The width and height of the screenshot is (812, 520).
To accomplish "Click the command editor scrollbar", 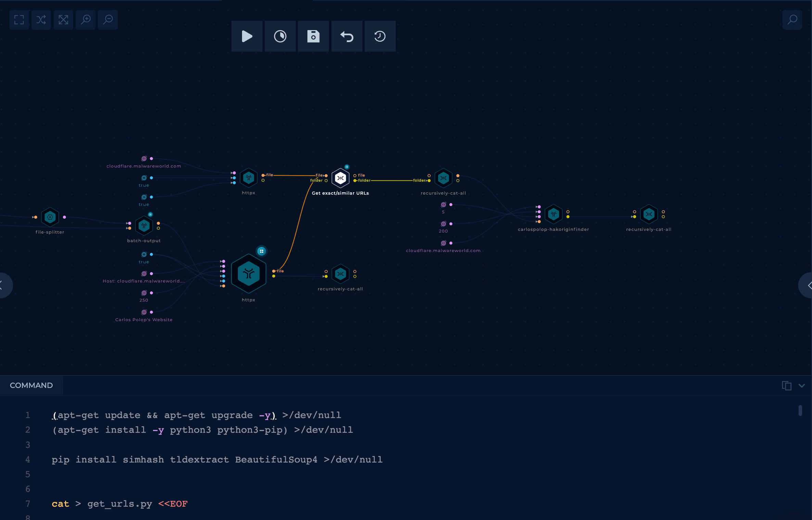I will [x=800, y=410].
